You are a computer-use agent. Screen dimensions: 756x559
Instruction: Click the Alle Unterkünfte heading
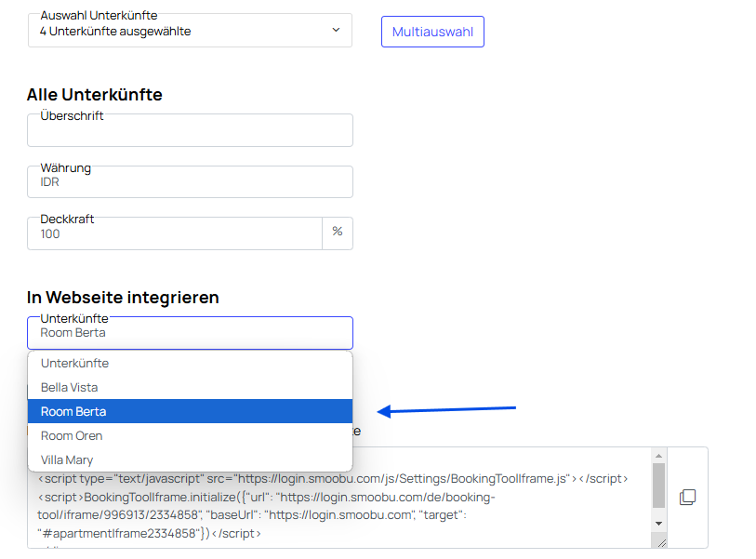tap(95, 95)
